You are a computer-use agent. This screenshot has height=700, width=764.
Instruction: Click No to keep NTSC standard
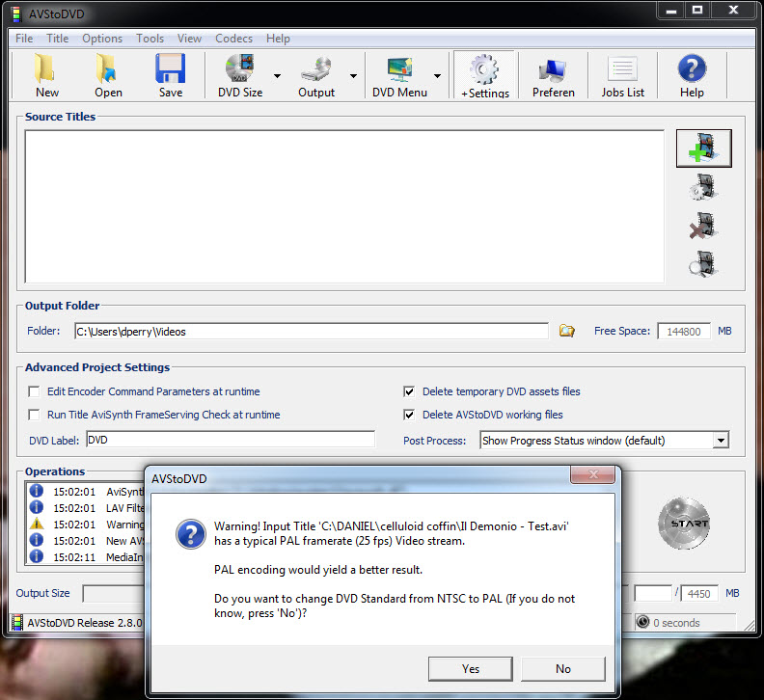[563, 669]
